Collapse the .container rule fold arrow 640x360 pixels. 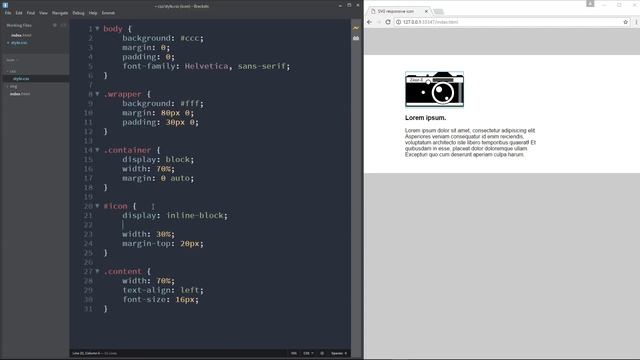coord(97,150)
